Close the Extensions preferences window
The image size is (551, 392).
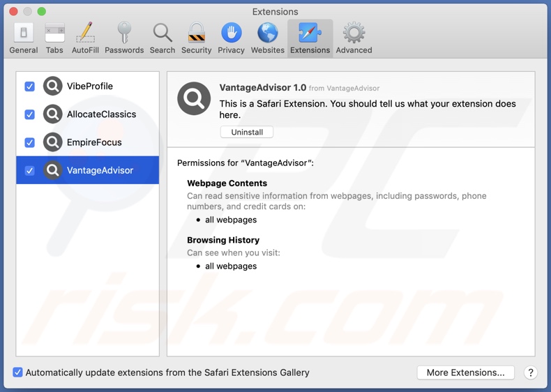[14, 11]
